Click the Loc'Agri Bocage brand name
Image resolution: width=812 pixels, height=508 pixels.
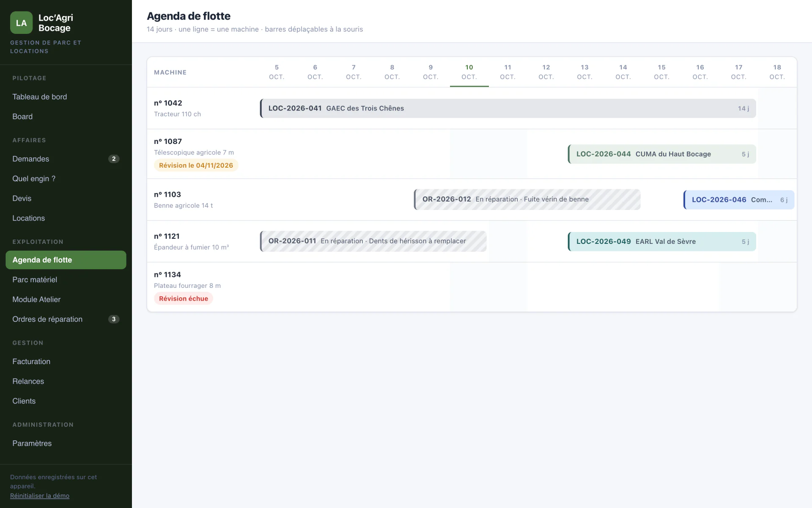(x=56, y=23)
